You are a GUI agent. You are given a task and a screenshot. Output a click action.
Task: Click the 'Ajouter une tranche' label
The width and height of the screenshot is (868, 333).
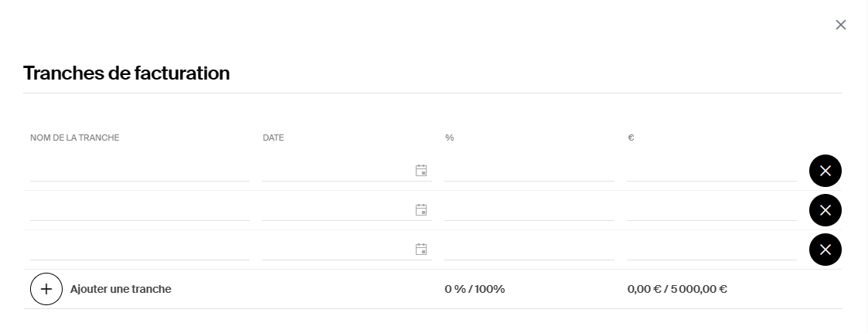pyautogui.click(x=121, y=289)
